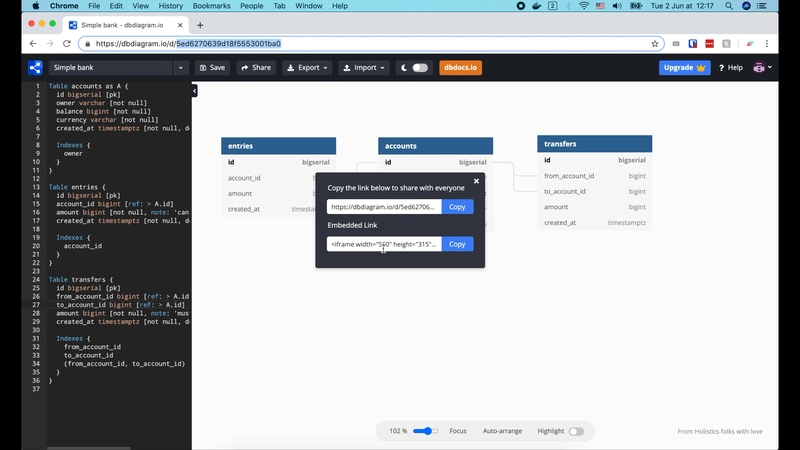Image resolution: width=800 pixels, height=450 pixels.
Task: Open the Docker whale menu bar icon
Action: click(536, 6)
